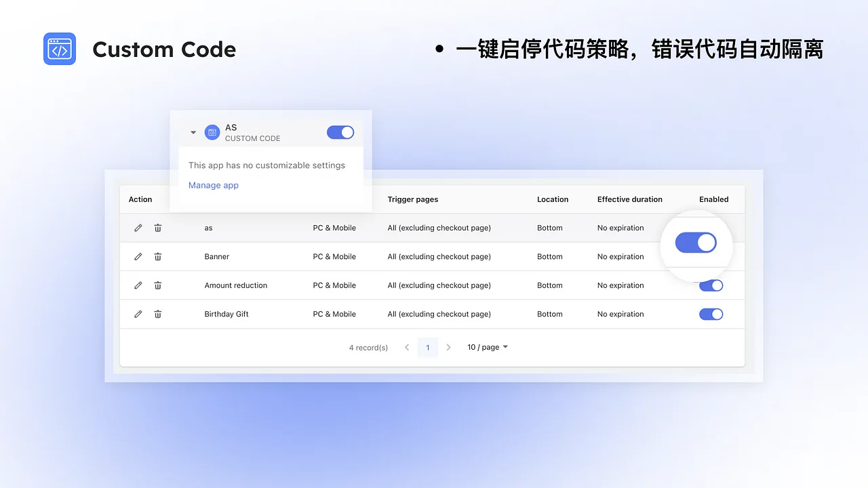Viewport: 868px width, 488px height.
Task: Select the Birthday Gift name cell
Action: tap(226, 314)
